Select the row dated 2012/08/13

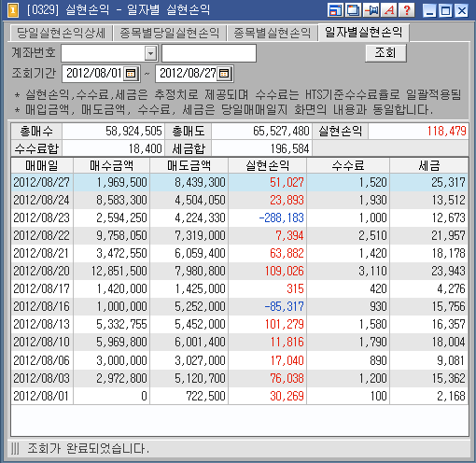tap(240, 324)
